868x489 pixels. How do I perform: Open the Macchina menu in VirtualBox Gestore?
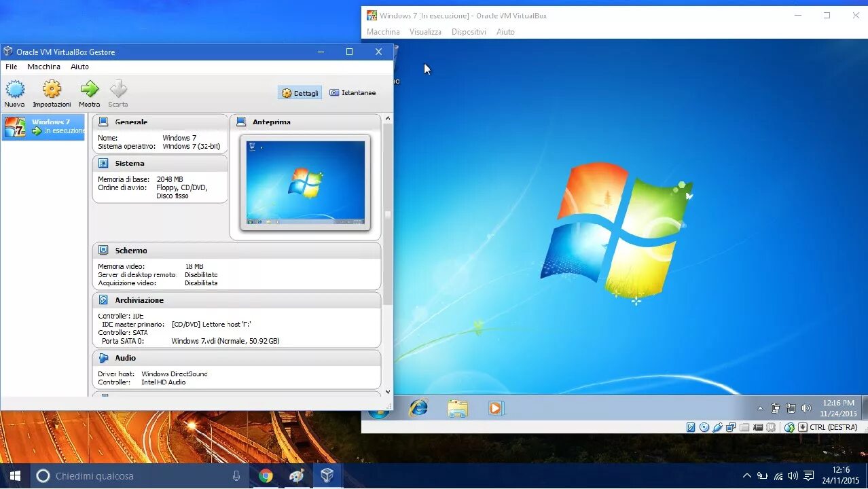(x=43, y=67)
